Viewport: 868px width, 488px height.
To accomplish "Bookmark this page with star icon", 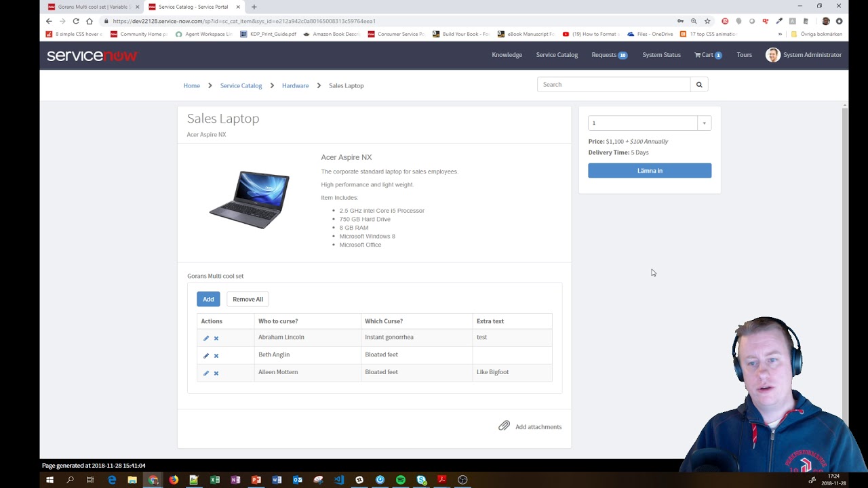I will (707, 21).
